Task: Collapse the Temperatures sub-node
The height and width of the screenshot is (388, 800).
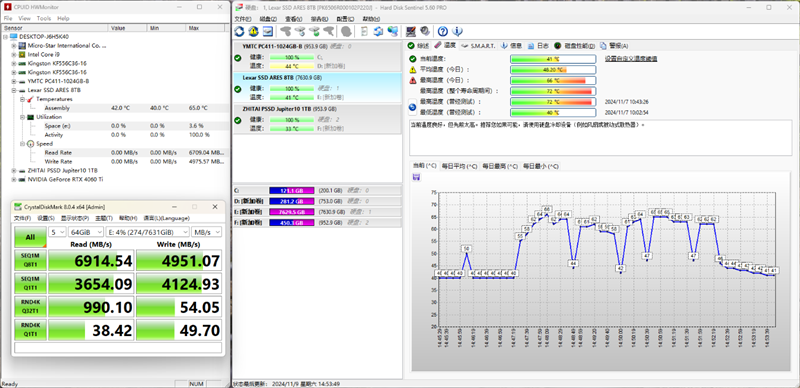Action: 22,99
